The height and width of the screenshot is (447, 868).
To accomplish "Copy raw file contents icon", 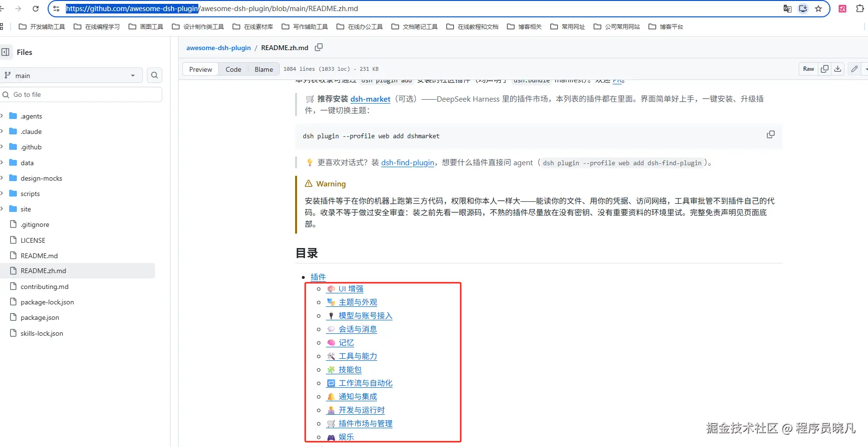I will tap(825, 69).
